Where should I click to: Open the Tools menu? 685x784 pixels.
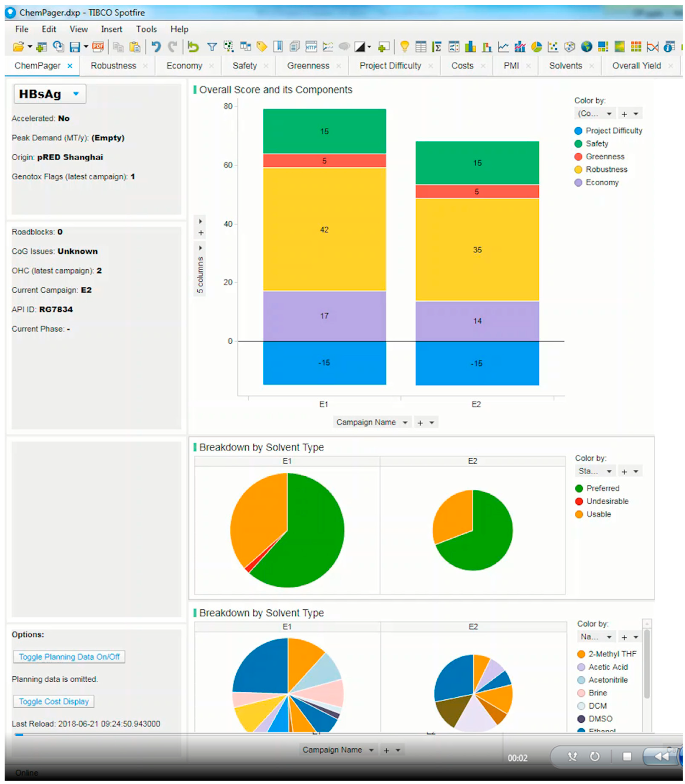click(x=146, y=29)
